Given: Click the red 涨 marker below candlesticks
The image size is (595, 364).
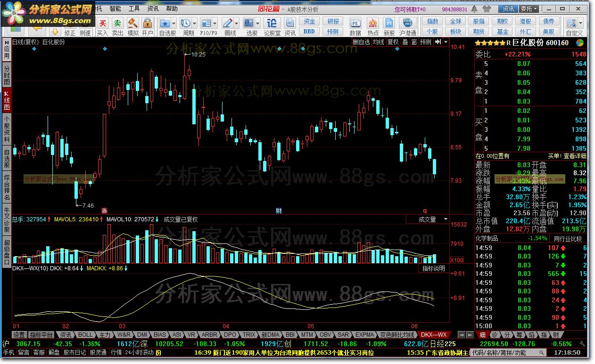Looking at the screenshot, I should pos(104,210).
